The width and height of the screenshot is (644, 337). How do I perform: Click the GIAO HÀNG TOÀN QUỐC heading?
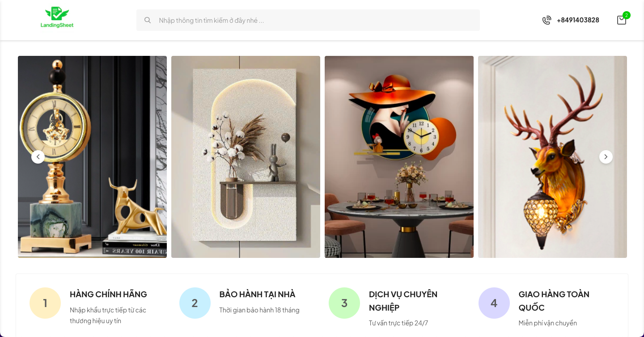pos(554,301)
